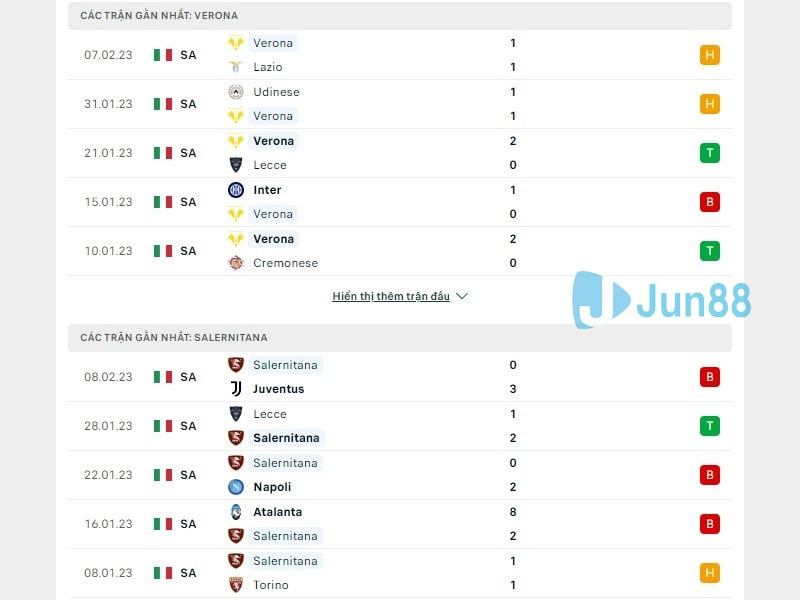800x600 pixels.
Task: Select the yellow H badge for Verona-Lazio
Action: pos(710,56)
